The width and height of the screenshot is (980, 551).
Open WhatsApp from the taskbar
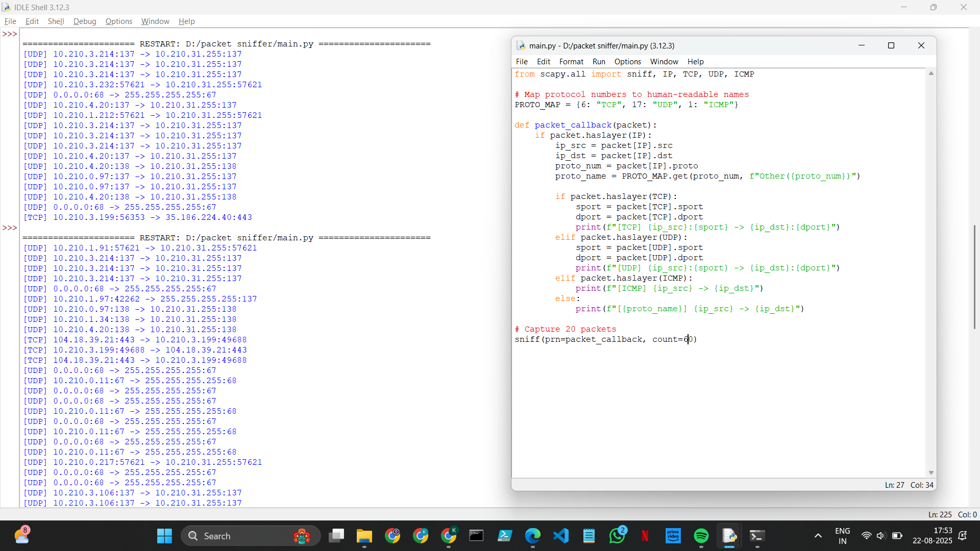[617, 536]
